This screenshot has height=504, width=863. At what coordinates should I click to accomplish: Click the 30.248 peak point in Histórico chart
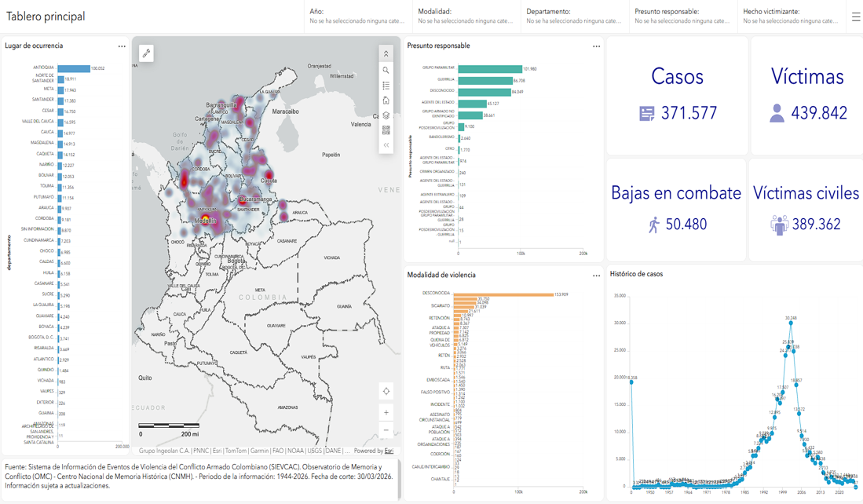(791, 323)
